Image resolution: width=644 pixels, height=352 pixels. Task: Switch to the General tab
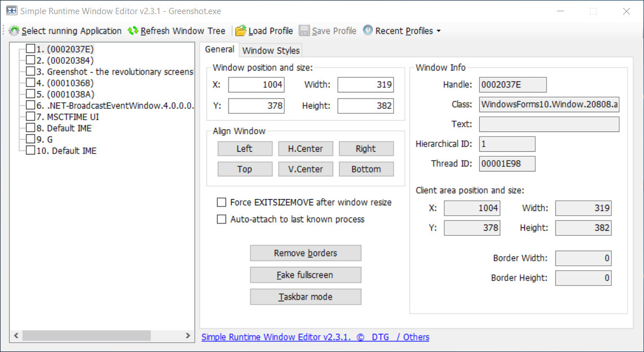tap(220, 49)
